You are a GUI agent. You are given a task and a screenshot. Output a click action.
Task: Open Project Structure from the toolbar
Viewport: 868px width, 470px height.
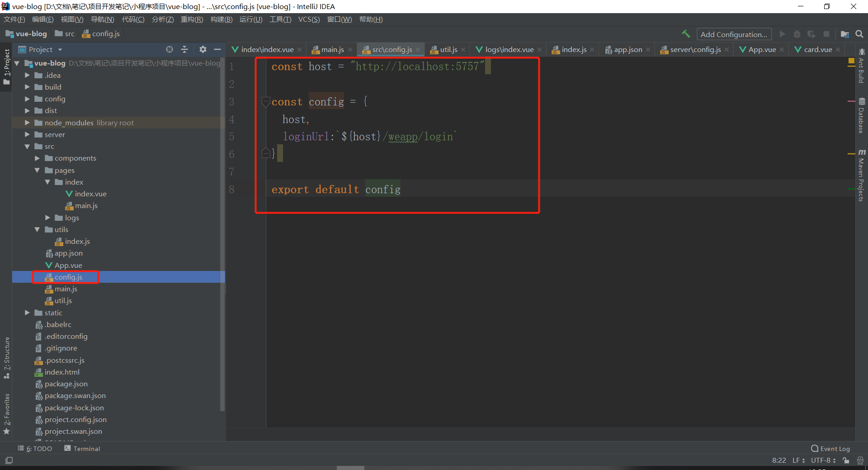coord(844,34)
